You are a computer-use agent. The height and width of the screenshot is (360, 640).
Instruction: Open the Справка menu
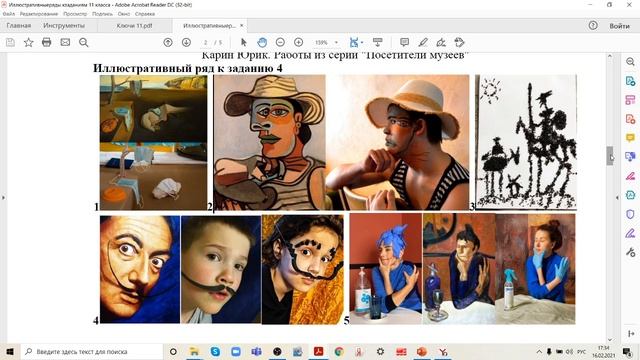click(x=144, y=14)
